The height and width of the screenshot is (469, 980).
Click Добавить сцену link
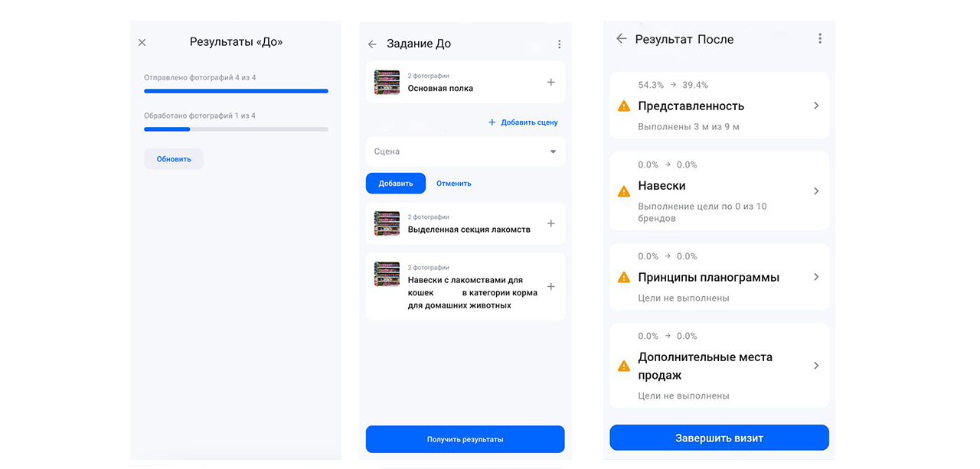tap(523, 122)
